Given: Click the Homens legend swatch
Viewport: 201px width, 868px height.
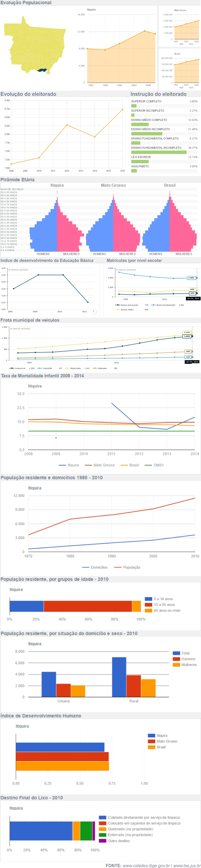Looking at the screenshot, I should tap(176, 659).
